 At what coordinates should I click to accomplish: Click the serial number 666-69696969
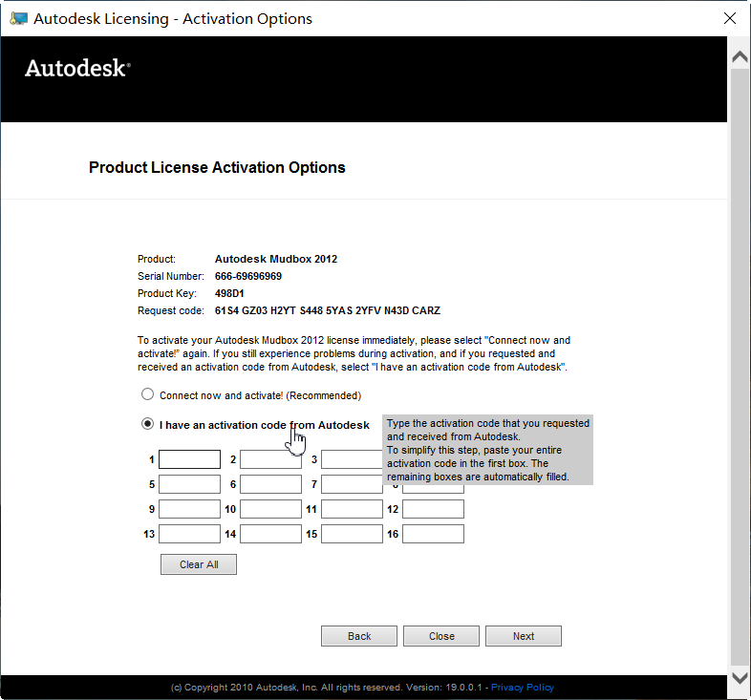248,276
